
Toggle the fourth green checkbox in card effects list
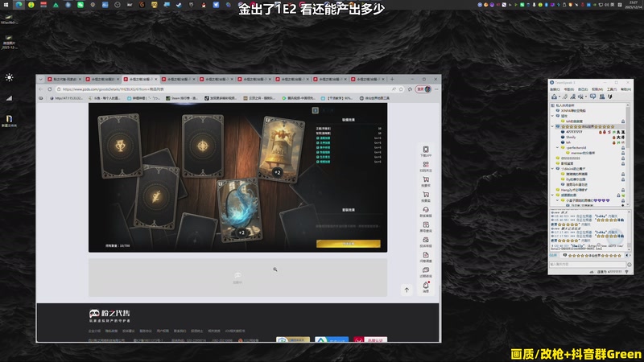coord(317,152)
